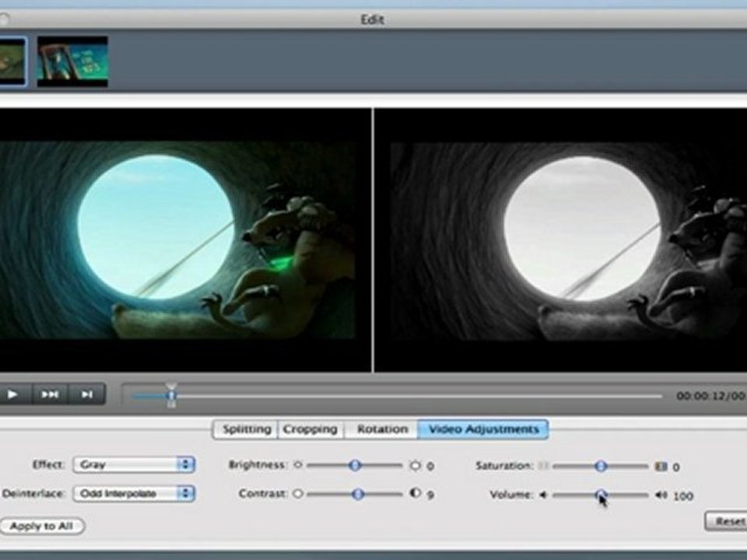747x560 pixels.
Task: Click the original video preview pane
Action: [185, 240]
